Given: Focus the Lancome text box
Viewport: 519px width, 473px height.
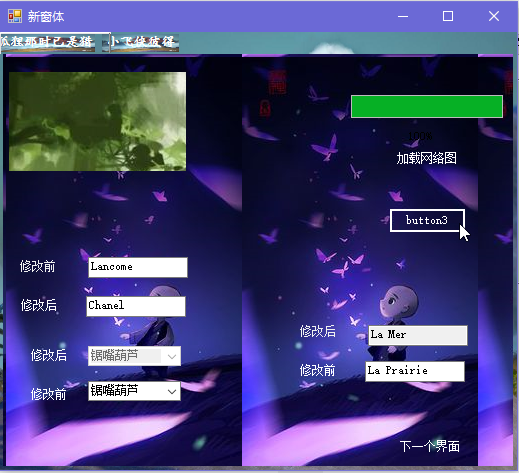Looking at the screenshot, I should click(138, 267).
